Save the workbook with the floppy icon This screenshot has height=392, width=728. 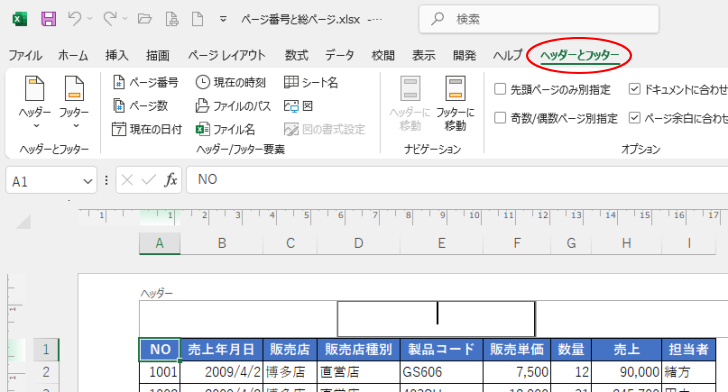[48, 19]
